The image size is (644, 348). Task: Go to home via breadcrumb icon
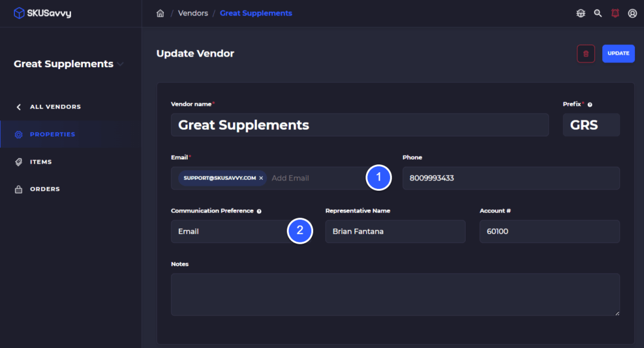click(160, 13)
